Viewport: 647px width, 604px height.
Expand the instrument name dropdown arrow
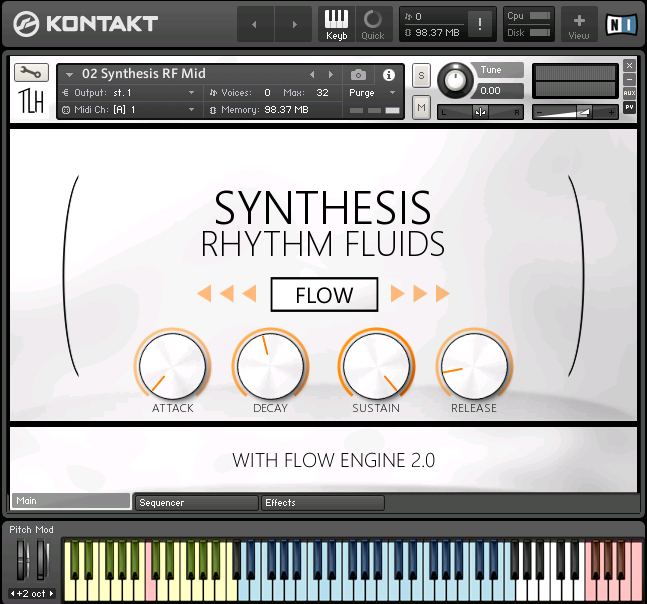tap(70, 75)
